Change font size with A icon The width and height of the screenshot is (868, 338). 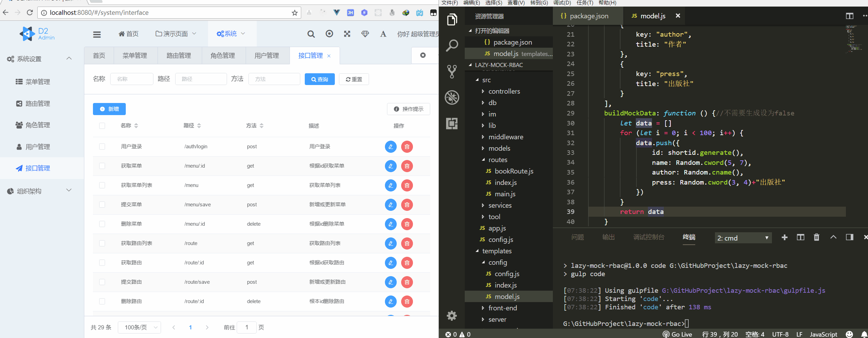click(383, 34)
